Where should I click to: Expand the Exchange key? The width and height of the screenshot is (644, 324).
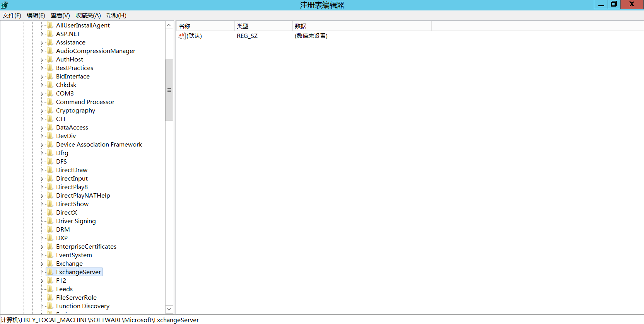pyautogui.click(x=42, y=264)
